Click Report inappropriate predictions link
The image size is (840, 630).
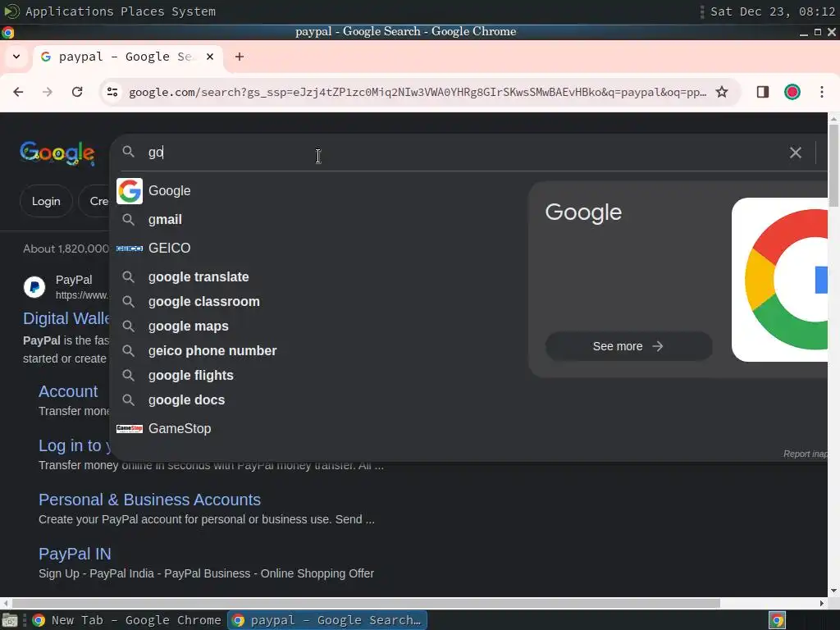[x=806, y=454]
